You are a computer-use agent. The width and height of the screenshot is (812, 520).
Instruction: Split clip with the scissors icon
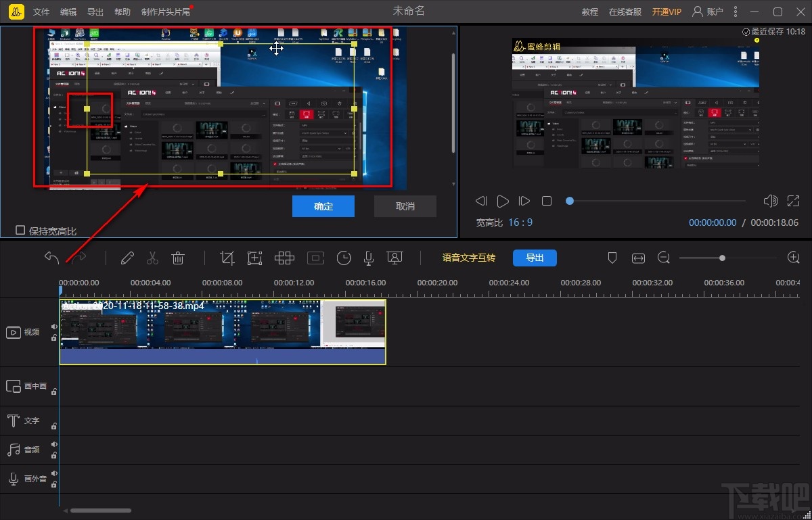coord(152,258)
